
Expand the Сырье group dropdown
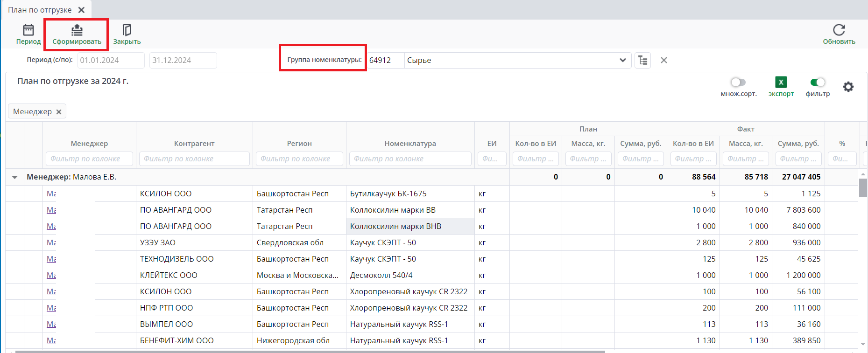[x=622, y=60]
